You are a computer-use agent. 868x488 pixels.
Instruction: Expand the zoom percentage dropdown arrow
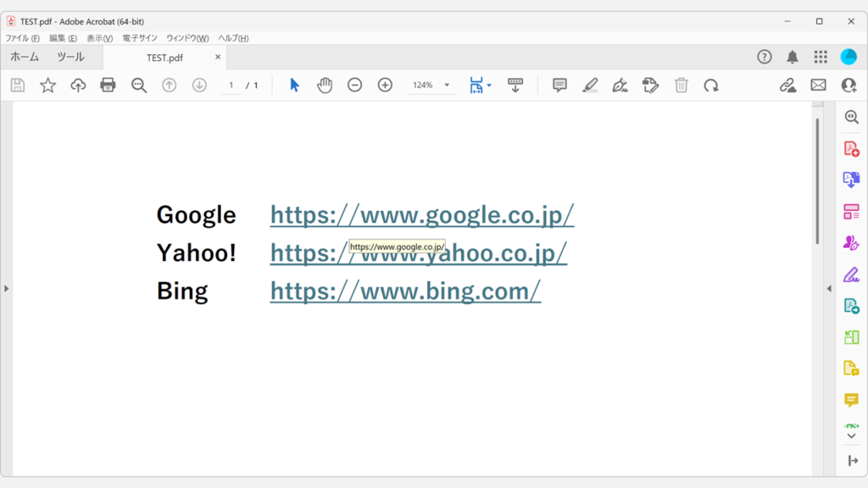tap(447, 86)
